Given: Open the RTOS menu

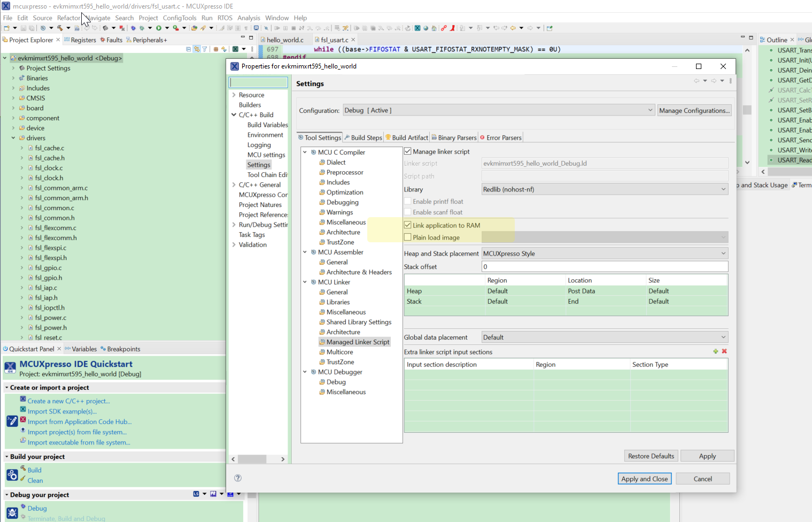Looking at the screenshot, I should 225,18.
